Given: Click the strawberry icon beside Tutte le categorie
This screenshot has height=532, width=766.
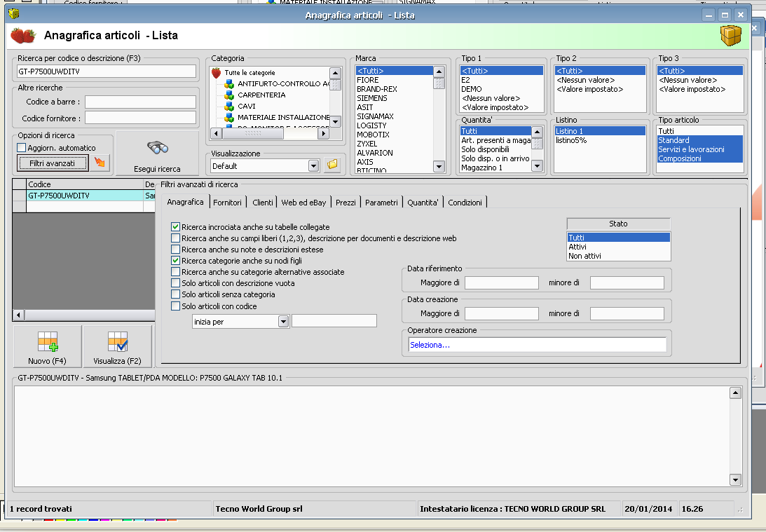Looking at the screenshot, I should [217, 72].
